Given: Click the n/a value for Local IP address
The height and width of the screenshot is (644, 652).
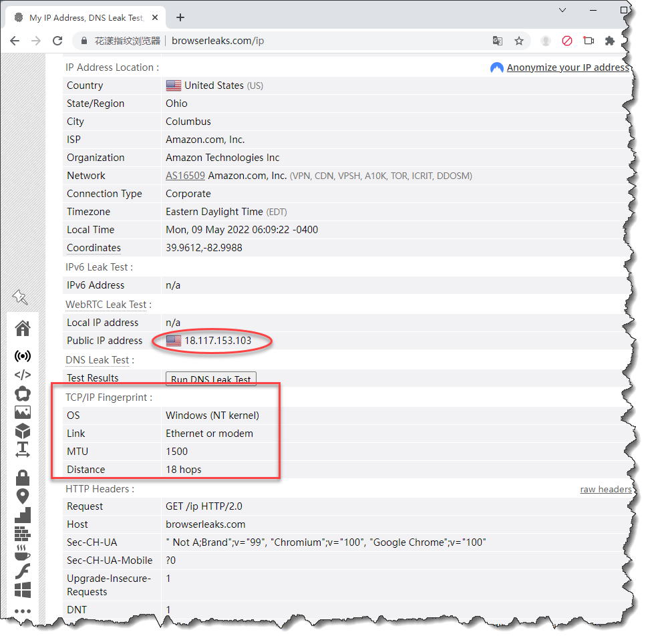Looking at the screenshot, I should [x=173, y=323].
